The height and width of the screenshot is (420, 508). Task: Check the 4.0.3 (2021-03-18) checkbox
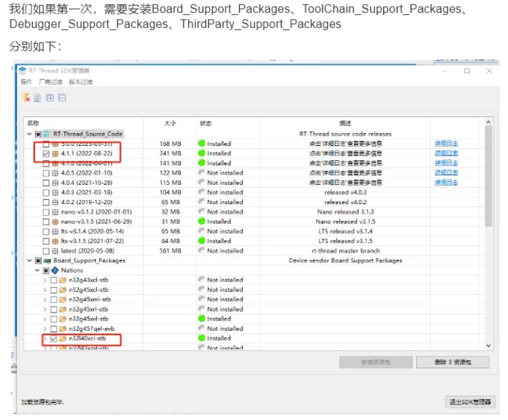46,193
